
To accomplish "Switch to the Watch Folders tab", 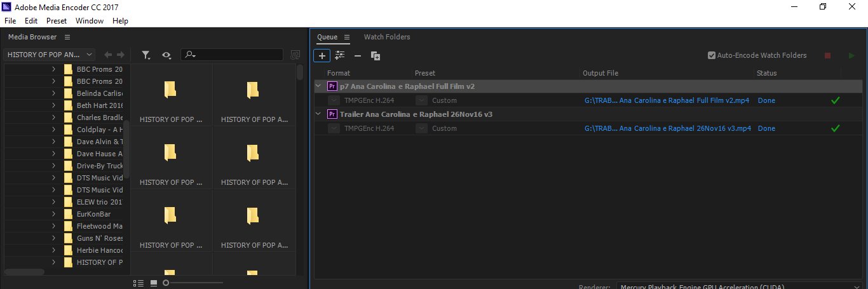I will (x=387, y=37).
